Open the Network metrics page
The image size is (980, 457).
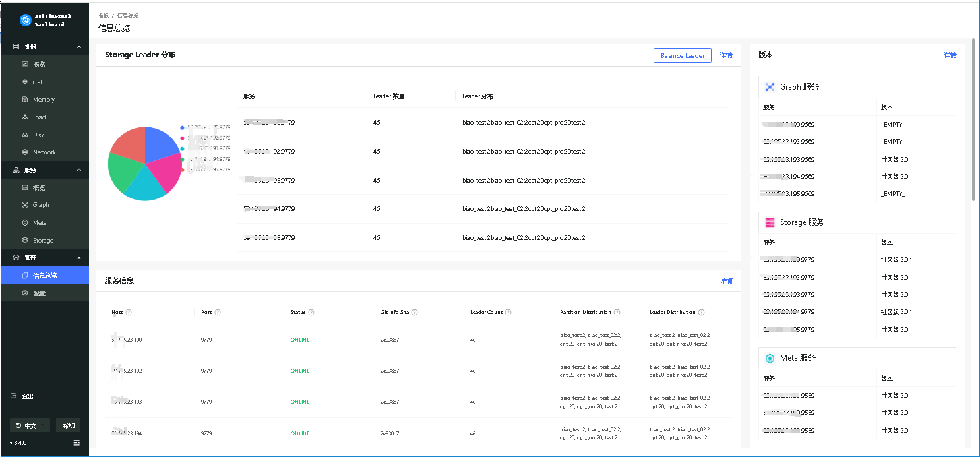tap(44, 152)
